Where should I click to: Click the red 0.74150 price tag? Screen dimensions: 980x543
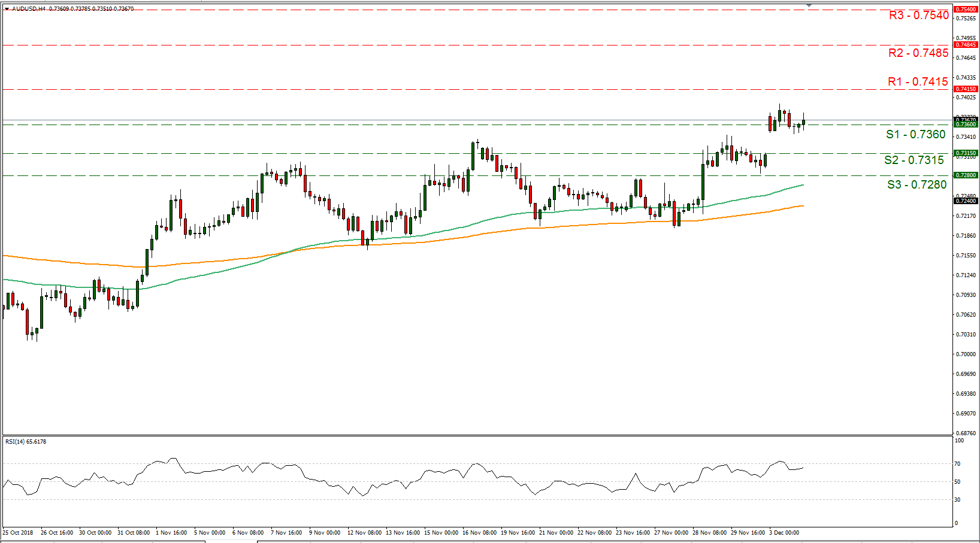(x=966, y=89)
